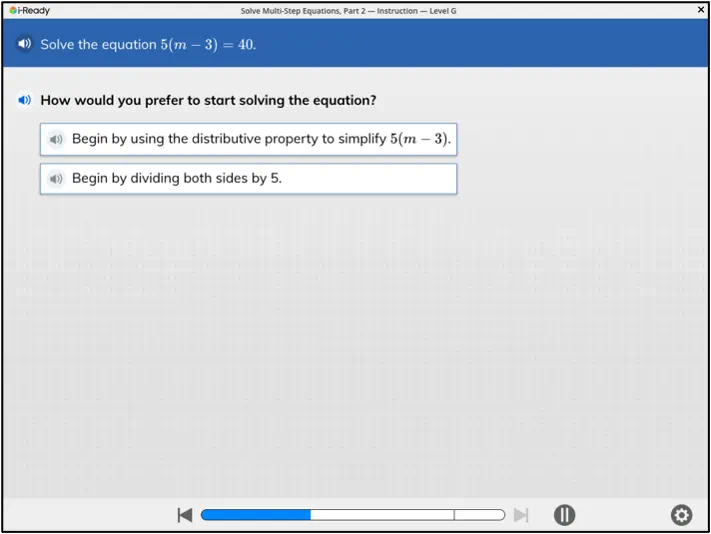
Task: Click the expression 5(m − 3) in first option
Action: click(420, 140)
